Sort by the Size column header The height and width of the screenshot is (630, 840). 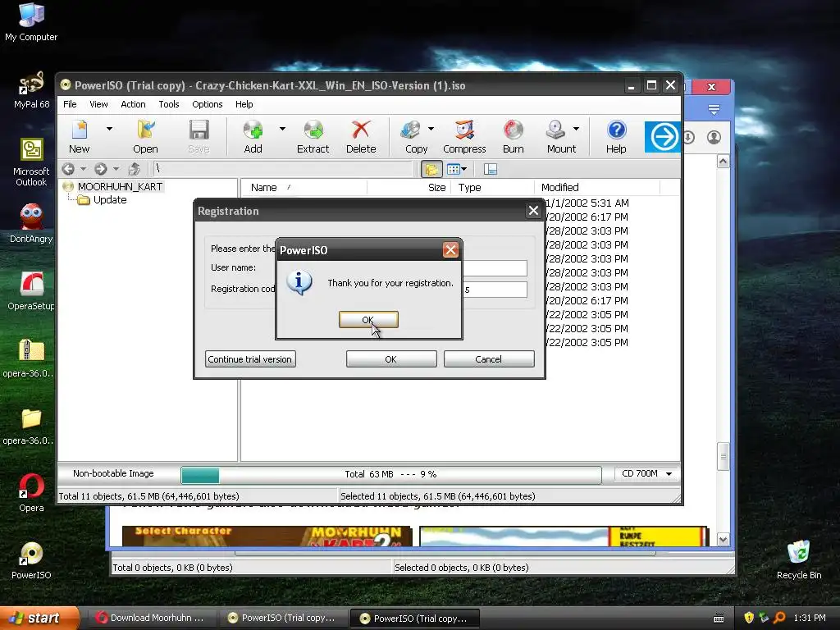[409, 188]
